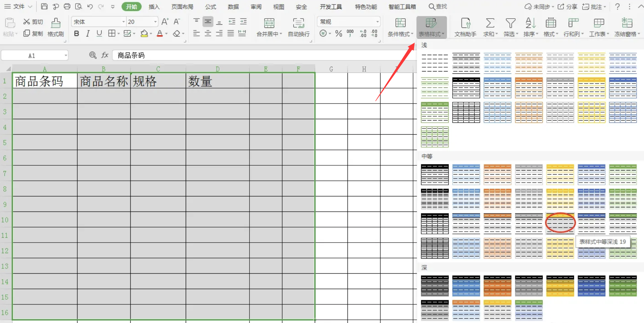Toggle bold formatting
This screenshot has height=323, width=644.
77,33
